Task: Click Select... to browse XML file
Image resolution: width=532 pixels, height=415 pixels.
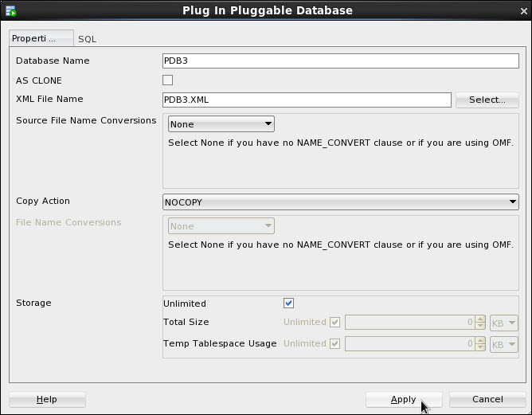Action: coord(487,100)
